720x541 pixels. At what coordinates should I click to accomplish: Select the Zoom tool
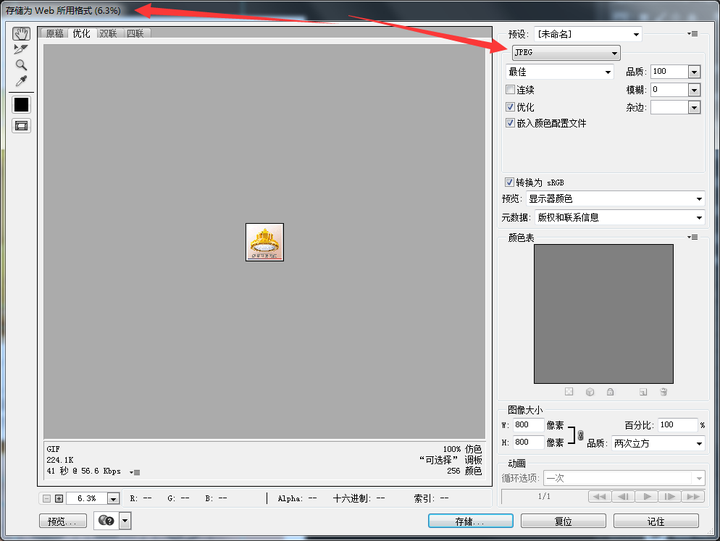pos(21,65)
